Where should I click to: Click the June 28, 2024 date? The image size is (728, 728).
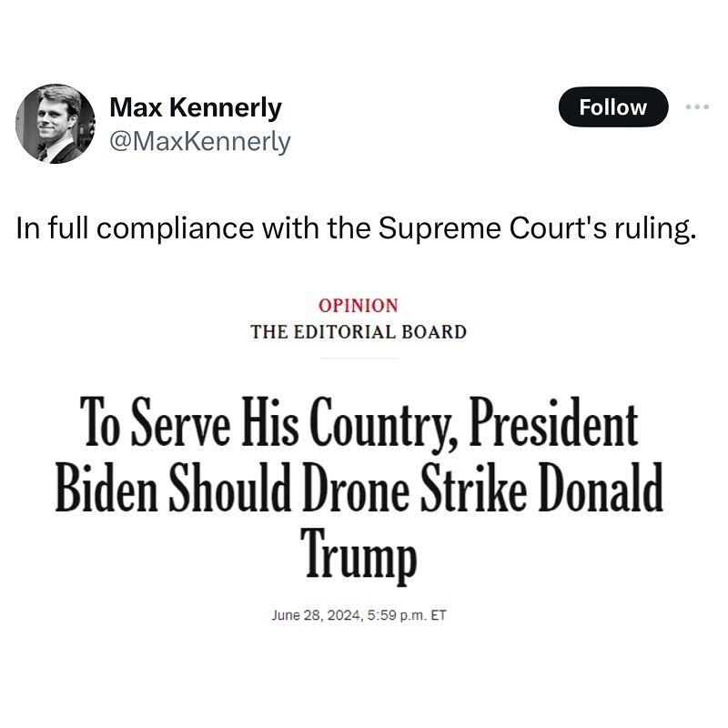tap(316, 615)
